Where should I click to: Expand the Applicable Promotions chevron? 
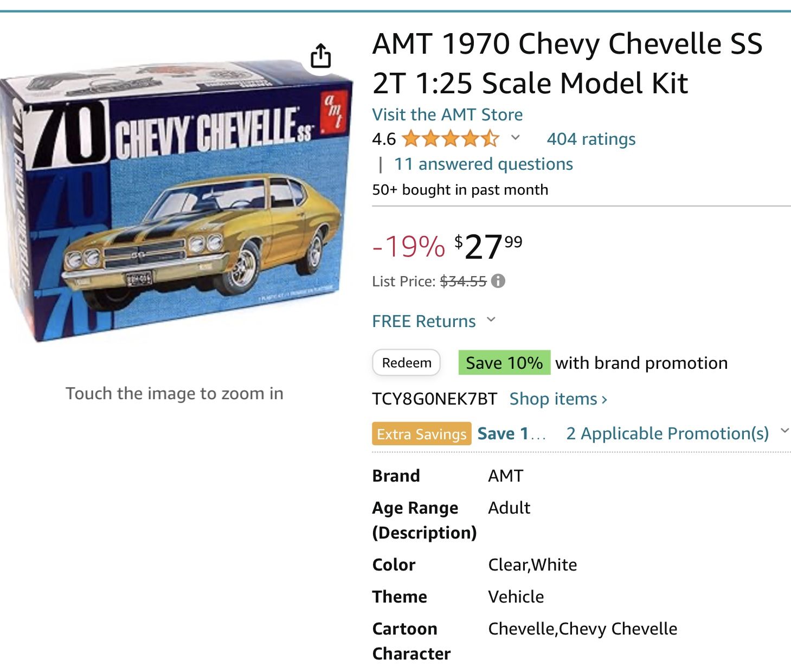click(784, 432)
